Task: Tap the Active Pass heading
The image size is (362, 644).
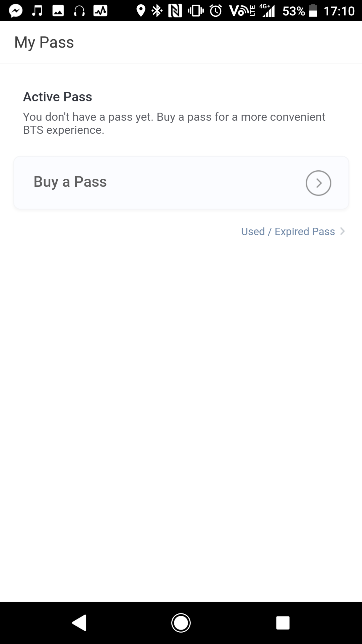Action: (x=57, y=97)
